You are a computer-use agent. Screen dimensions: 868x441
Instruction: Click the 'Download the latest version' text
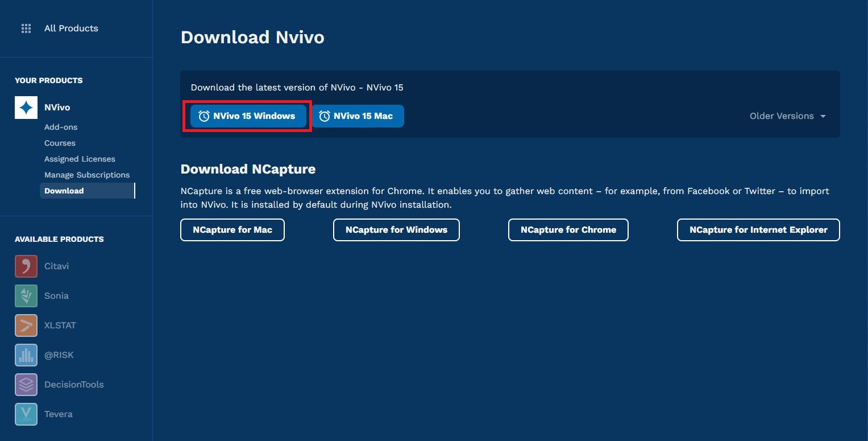pyautogui.click(x=297, y=88)
